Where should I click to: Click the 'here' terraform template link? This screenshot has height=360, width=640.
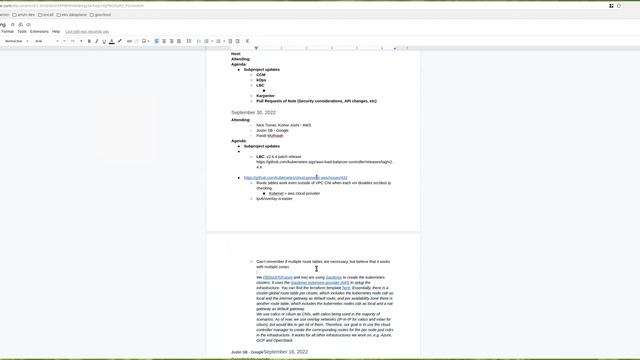[x=346, y=288]
